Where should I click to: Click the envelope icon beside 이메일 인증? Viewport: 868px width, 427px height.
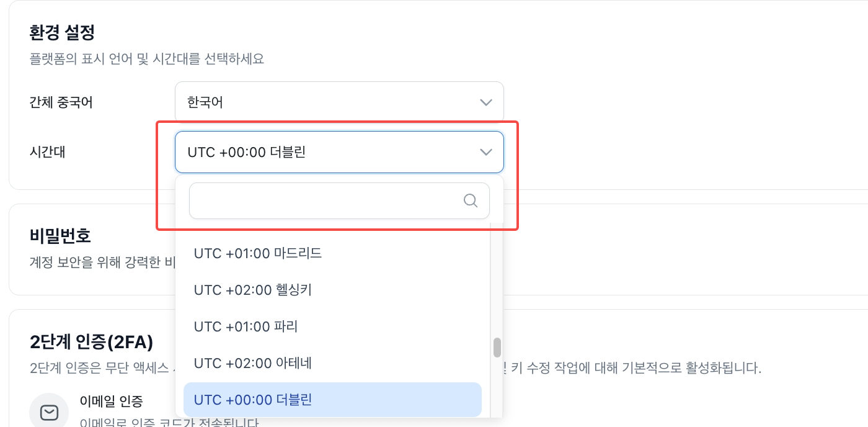pos(49,412)
